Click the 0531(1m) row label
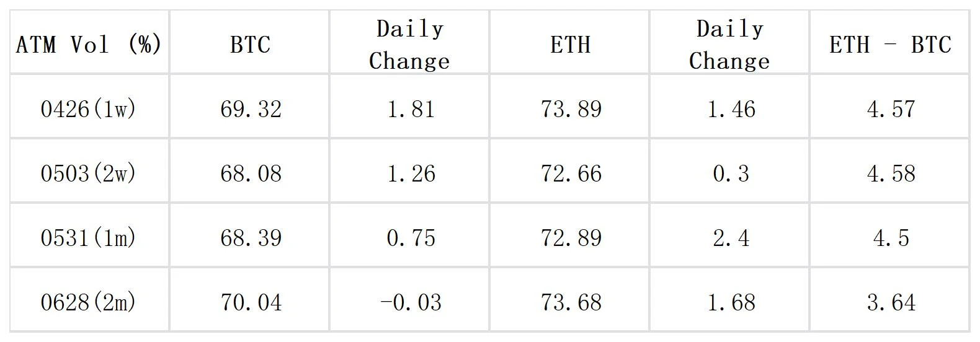The height and width of the screenshot is (342, 980). pyautogui.click(x=89, y=238)
